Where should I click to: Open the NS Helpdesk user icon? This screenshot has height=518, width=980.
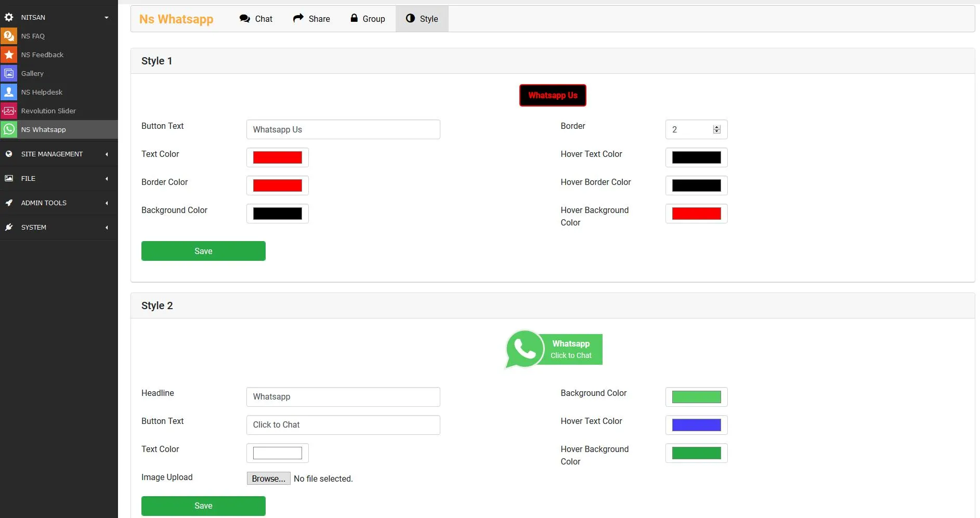9,92
